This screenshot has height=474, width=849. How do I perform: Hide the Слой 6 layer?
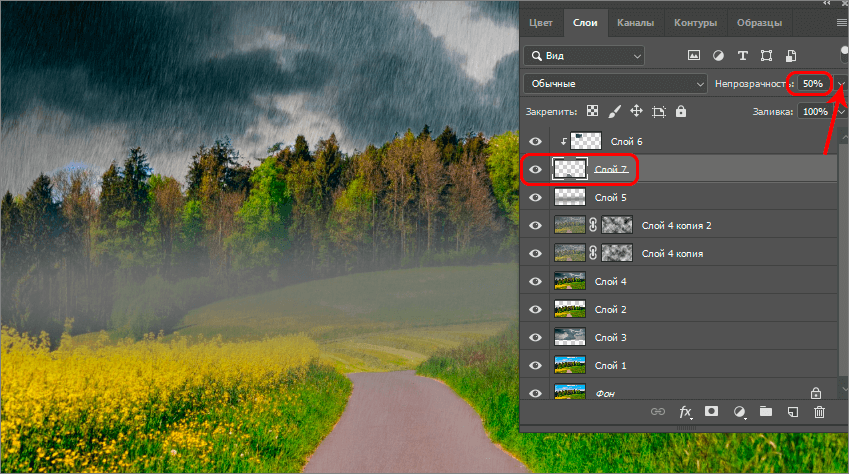(x=535, y=142)
